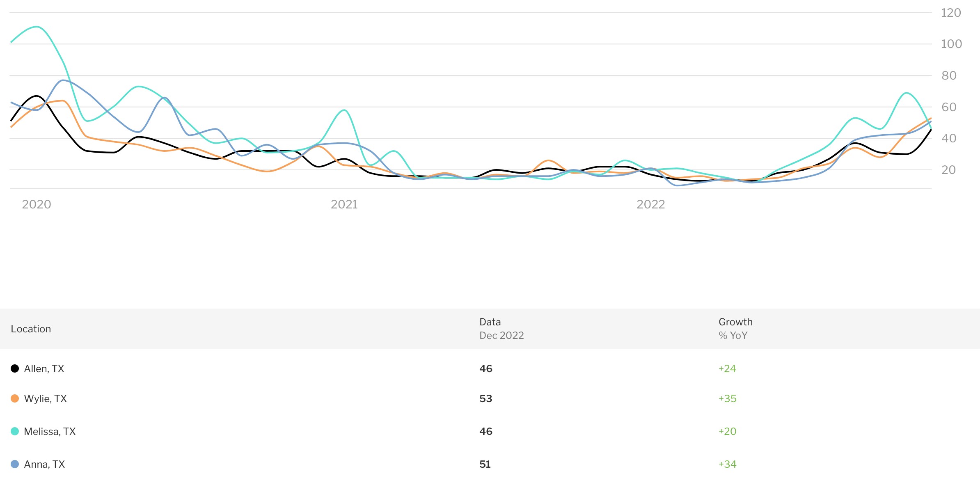
Task: Click the 2021 label on the timeline axis
Action: point(344,204)
